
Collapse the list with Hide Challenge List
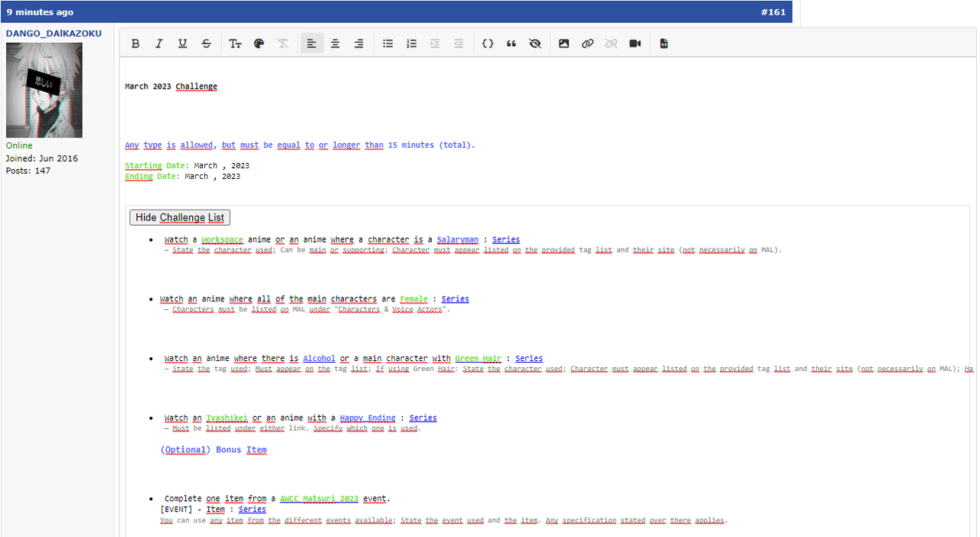tap(179, 217)
